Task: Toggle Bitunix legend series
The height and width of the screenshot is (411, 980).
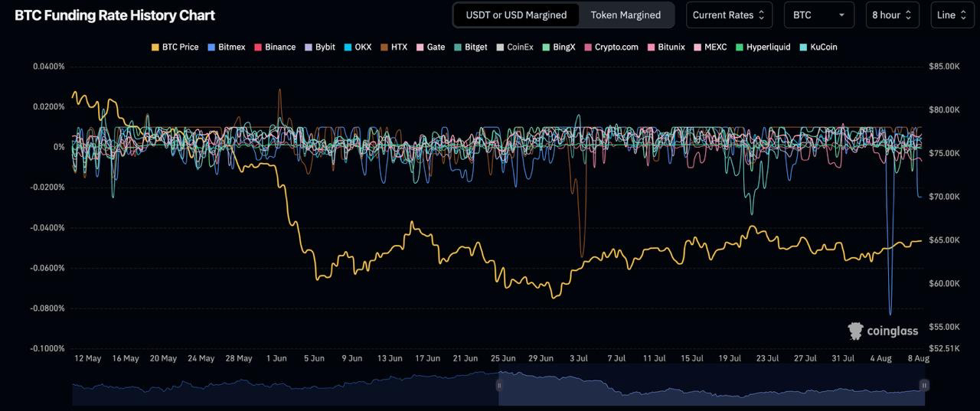Action: tap(665, 47)
